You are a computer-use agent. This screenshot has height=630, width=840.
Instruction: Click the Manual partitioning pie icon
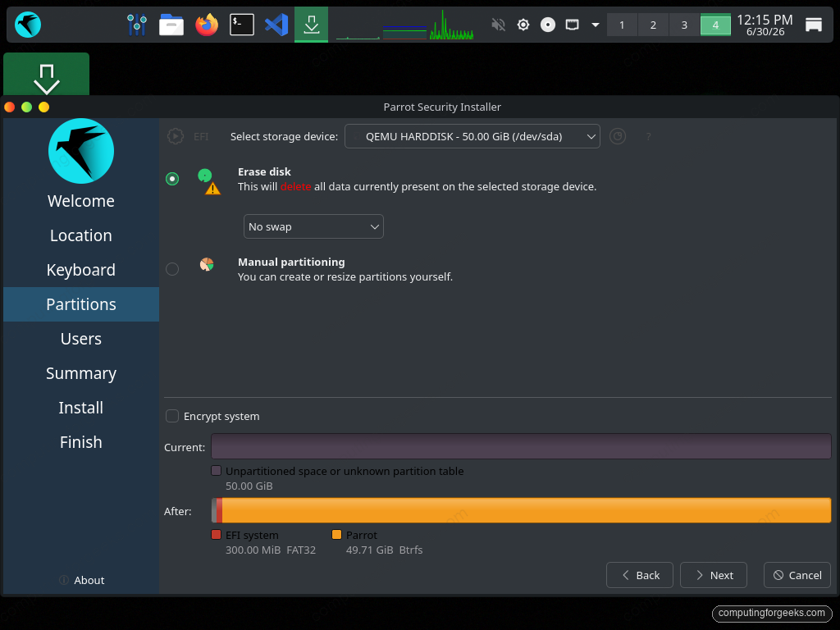pos(207,264)
